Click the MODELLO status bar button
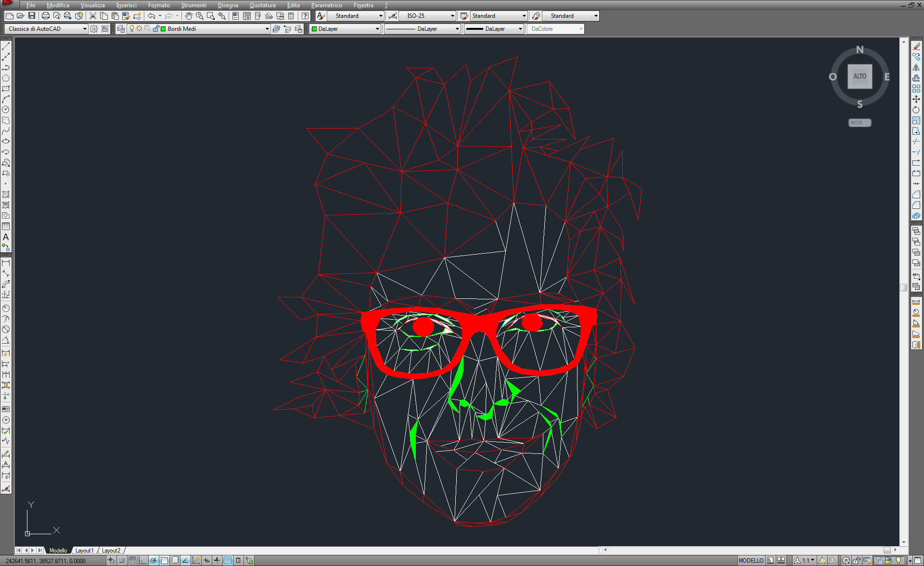The height and width of the screenshot is (566, 924). click(751, 560)
